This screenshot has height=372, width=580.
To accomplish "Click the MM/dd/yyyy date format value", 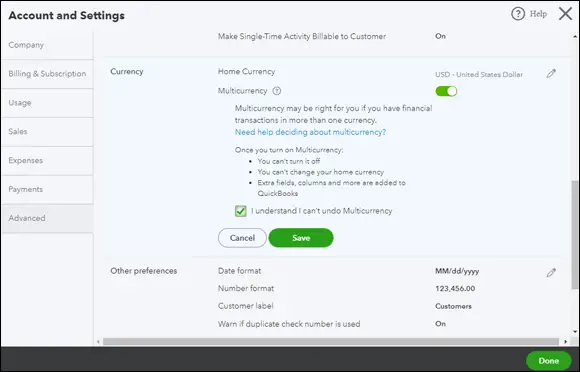I will 457,271.
